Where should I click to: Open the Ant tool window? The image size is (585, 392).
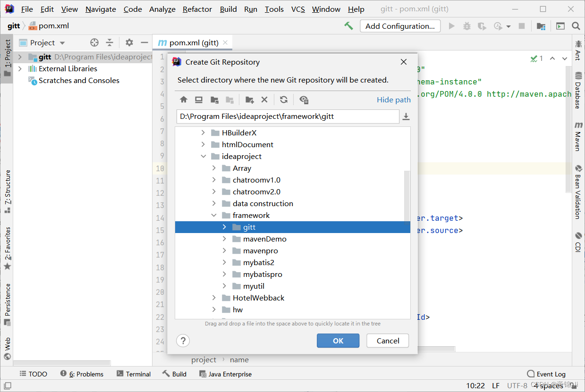[578, 50]
